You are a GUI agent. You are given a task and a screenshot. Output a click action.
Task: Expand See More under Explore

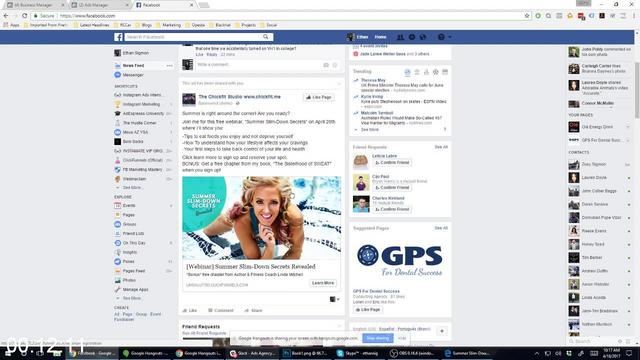pyautogui.click(x=131, y=298)
